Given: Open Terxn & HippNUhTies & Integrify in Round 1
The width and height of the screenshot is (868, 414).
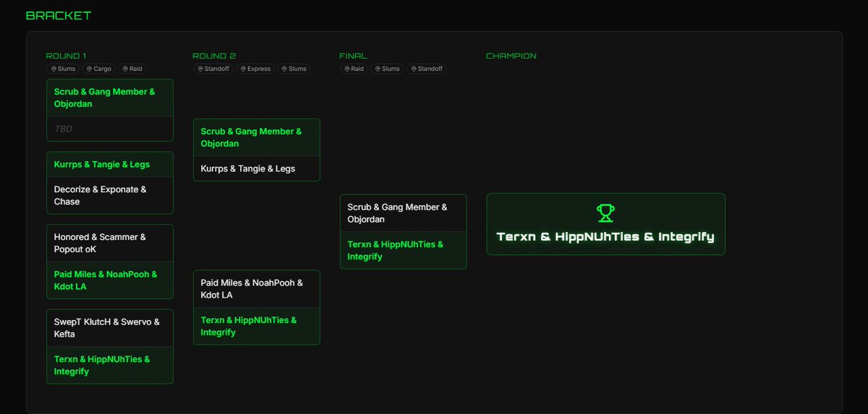Looking at the screenshot, I should 110,365.
